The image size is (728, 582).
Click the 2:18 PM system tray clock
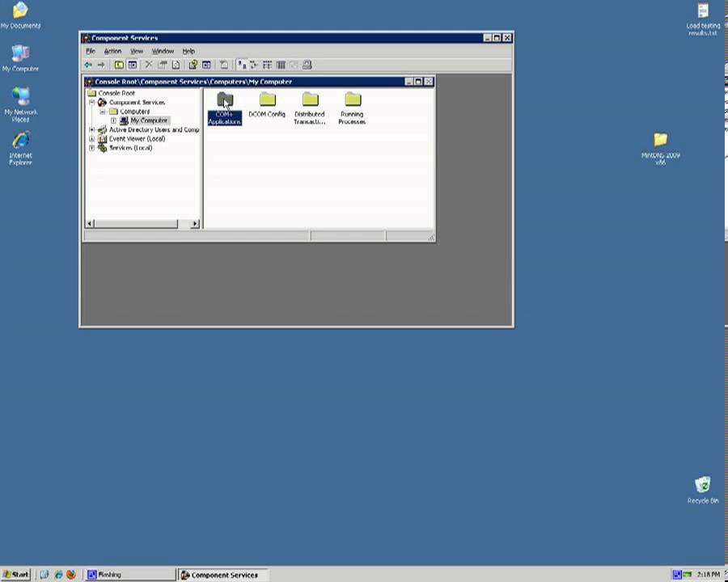(x=708, y=575)
